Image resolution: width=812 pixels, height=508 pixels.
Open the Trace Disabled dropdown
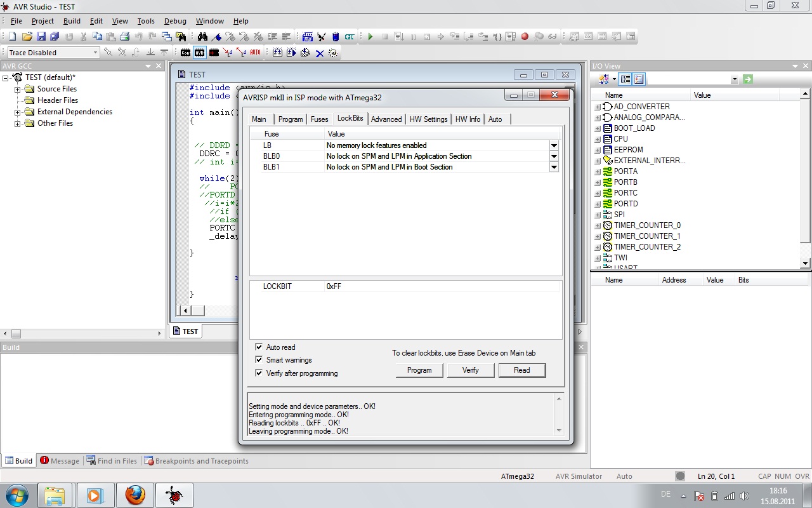pos(96,53)
